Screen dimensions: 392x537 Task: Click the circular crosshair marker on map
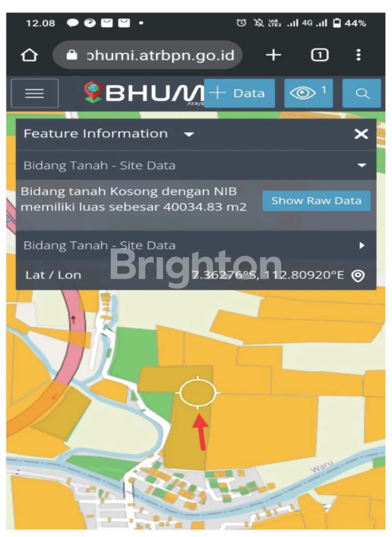[198, 393]
